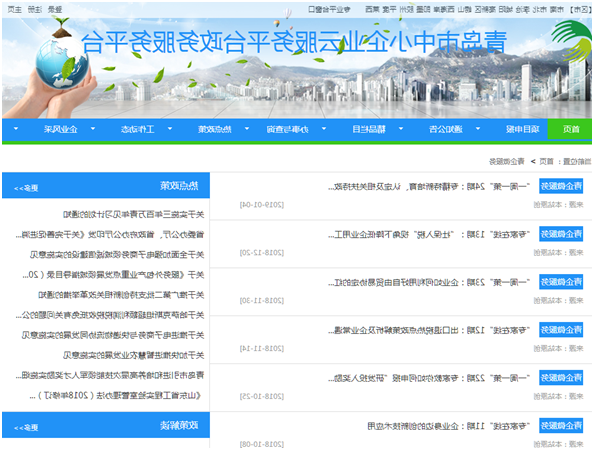Click the green swirl platform logo
The image size is (594, 450).
pos(572,41)
